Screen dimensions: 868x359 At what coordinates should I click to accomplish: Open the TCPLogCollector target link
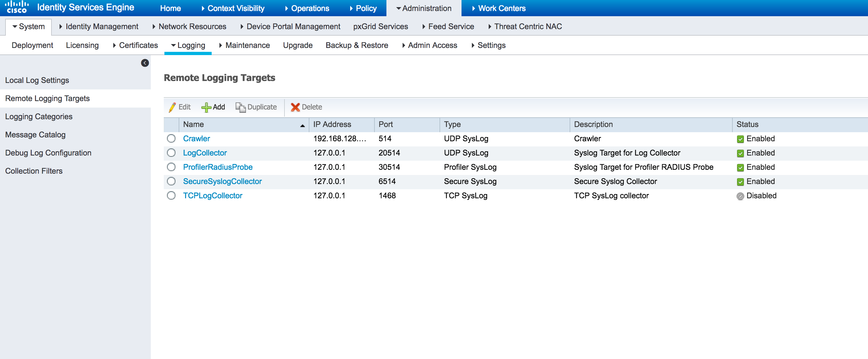213,196
